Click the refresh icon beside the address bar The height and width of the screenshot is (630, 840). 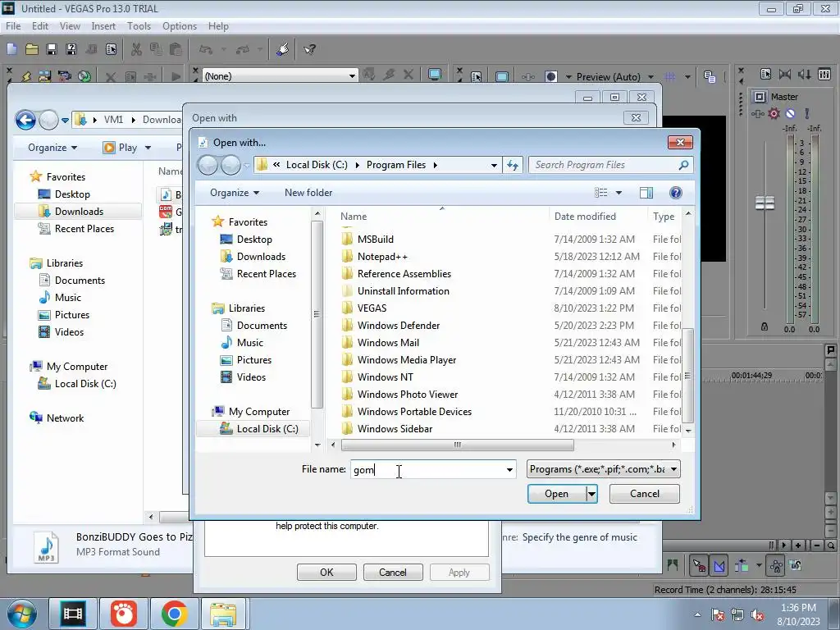(x=513, y=165)
